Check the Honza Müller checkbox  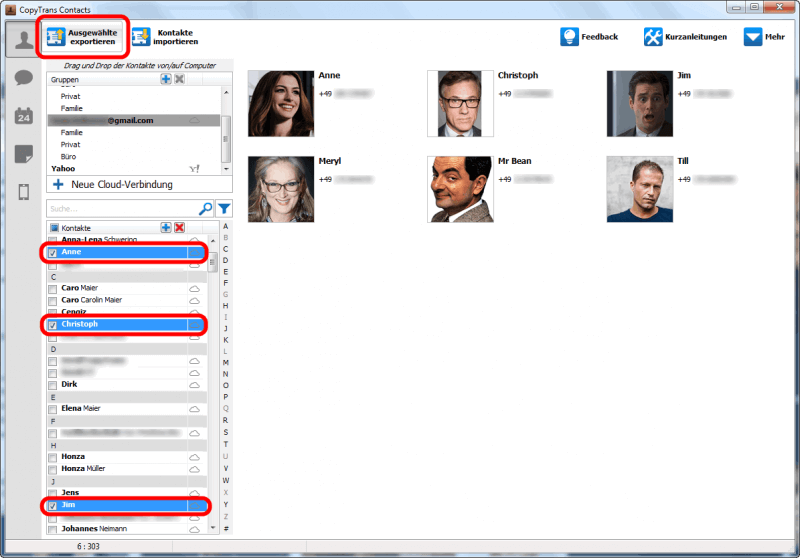[x=53, y=469]
